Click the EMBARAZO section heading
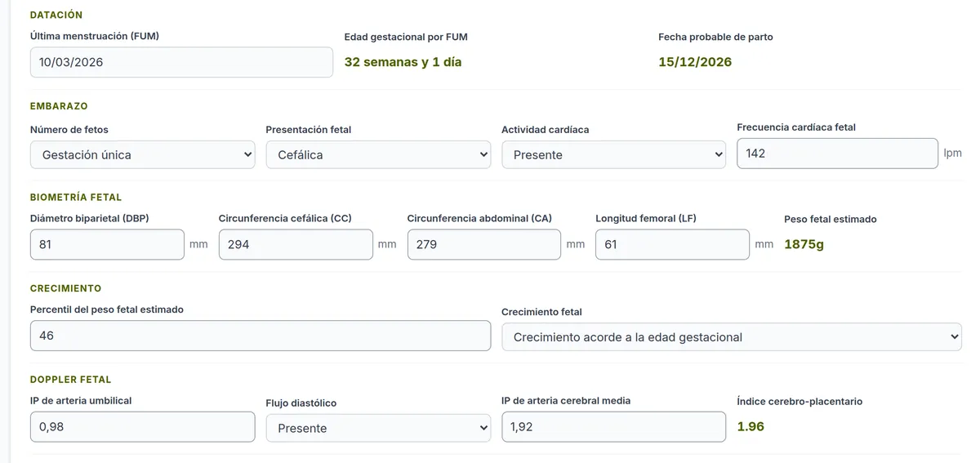Viewport: 980px width, 463px height. [59, 106]
